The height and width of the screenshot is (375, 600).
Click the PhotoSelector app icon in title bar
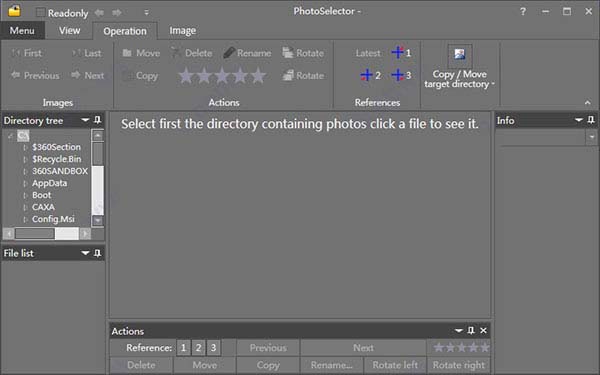[x=15, y=11]
